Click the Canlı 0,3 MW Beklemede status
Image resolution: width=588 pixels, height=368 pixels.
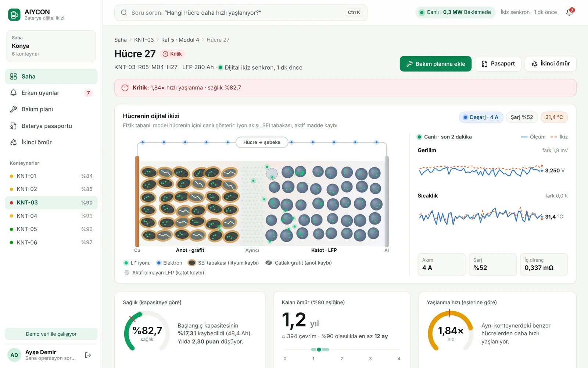tap(455, 12)
